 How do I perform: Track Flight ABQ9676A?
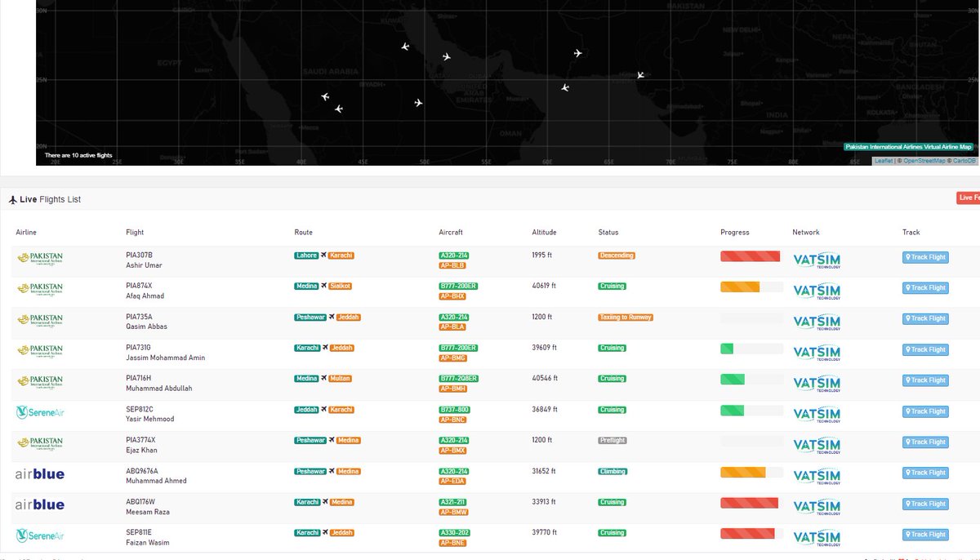(925, 473)
